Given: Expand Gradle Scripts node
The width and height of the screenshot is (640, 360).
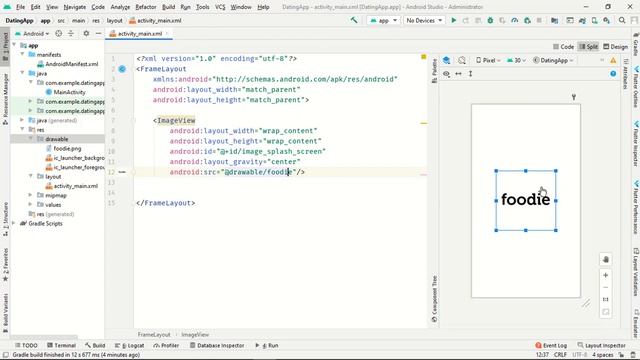Looking at the screenshot, I should 14,223.
